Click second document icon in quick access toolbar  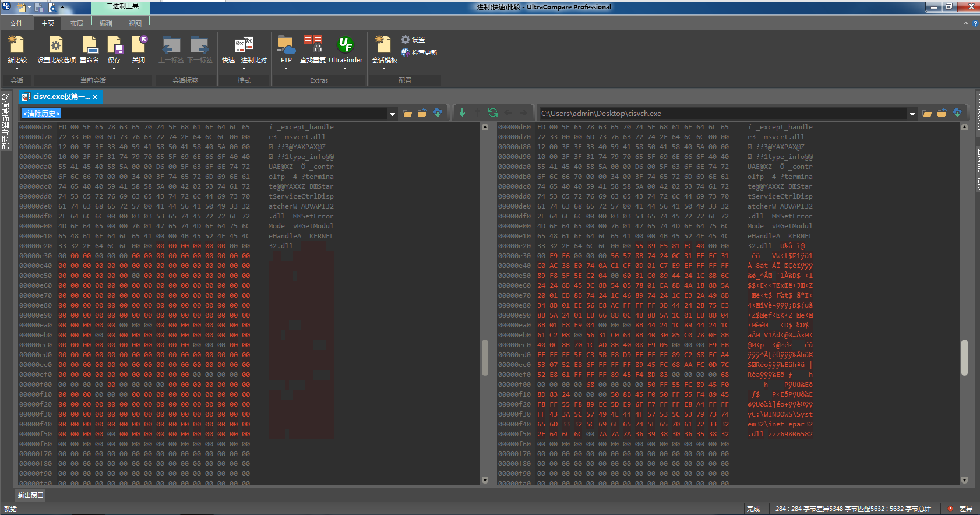[38, 8]
